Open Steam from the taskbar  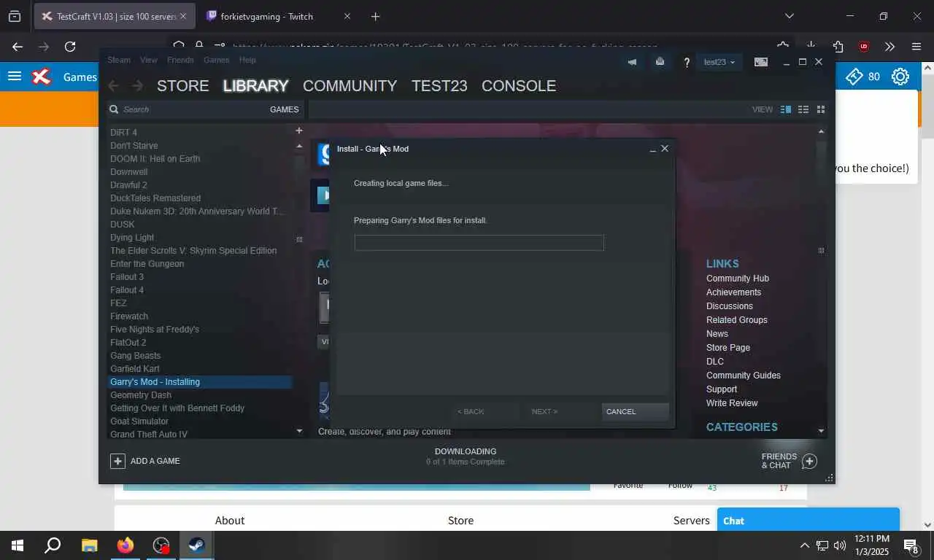click(x=197, y=545)
